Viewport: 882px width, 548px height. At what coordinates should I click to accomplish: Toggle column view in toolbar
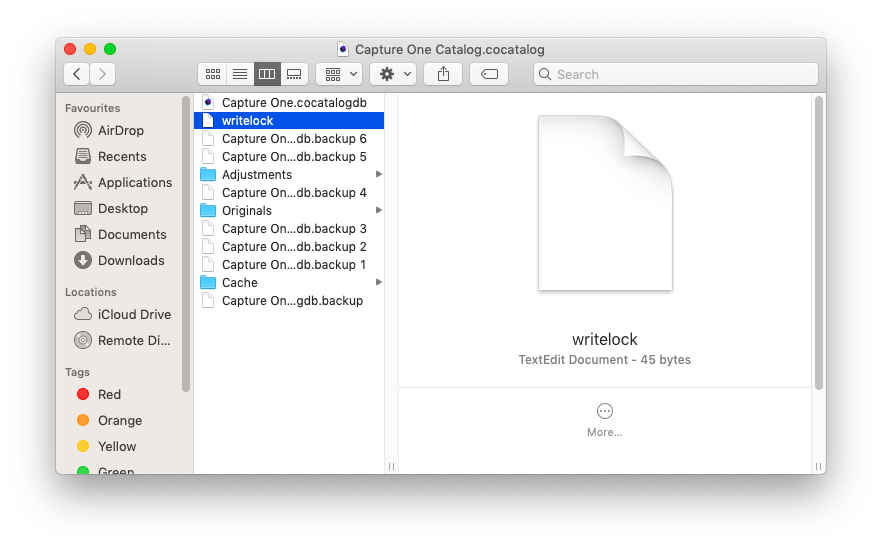pyautogui.click(x=267, y=74)
